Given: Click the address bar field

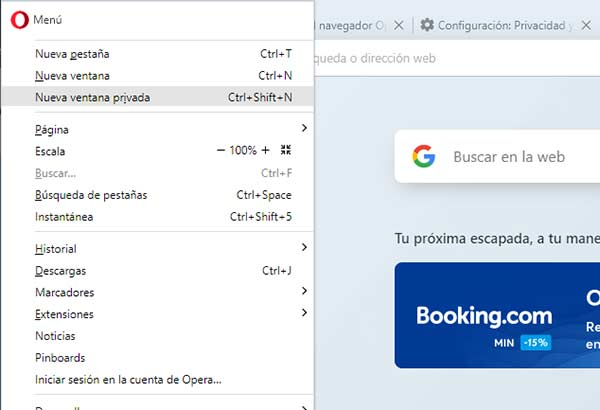Looking at the screenshot, I should coord(457,58).
